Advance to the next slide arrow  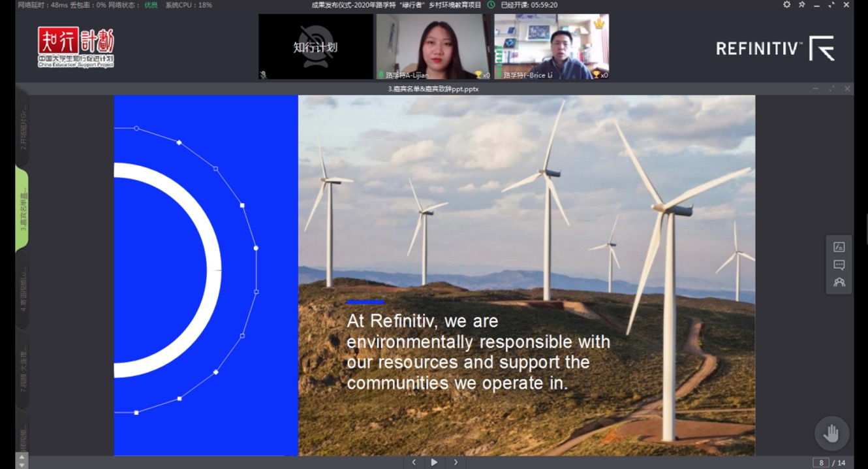click(x=456, y=462)
